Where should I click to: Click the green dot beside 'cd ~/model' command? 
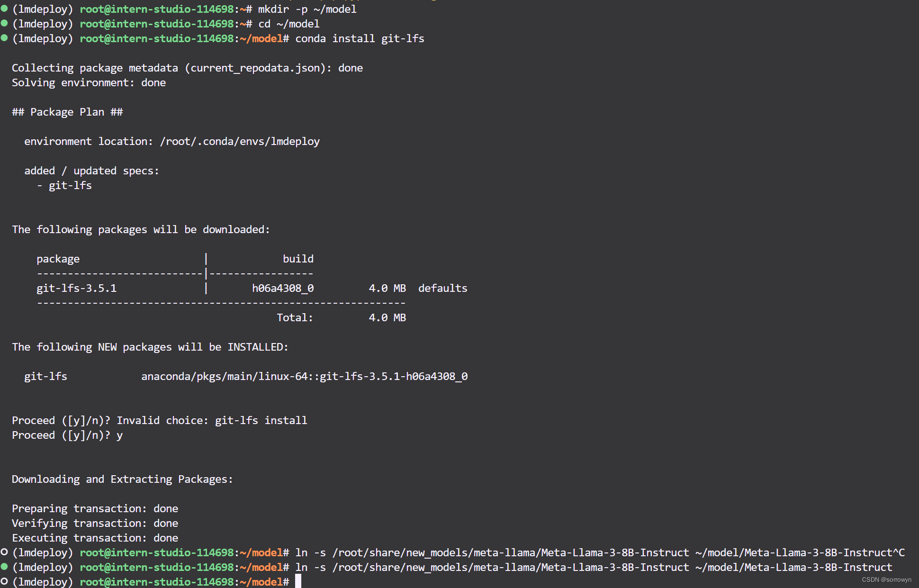pos(4,23)
